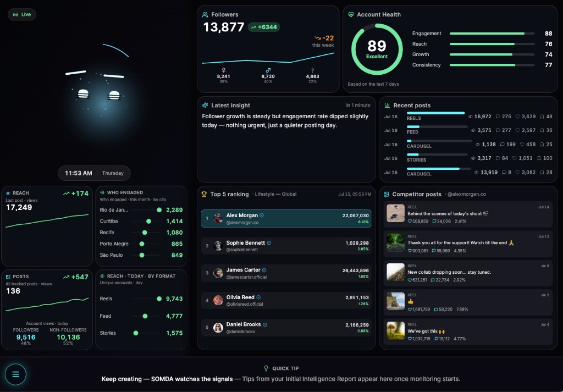Screen dimensions: 563x392
Task: Select the Alex Morgan ranking row
Action: pyautogui.click(x=286, y=218)
